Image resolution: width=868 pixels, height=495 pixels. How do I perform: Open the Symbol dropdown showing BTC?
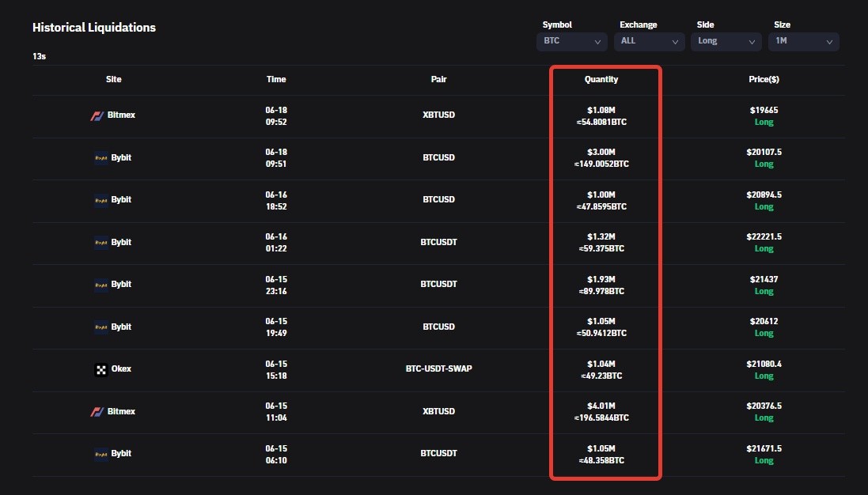(572, 41)
